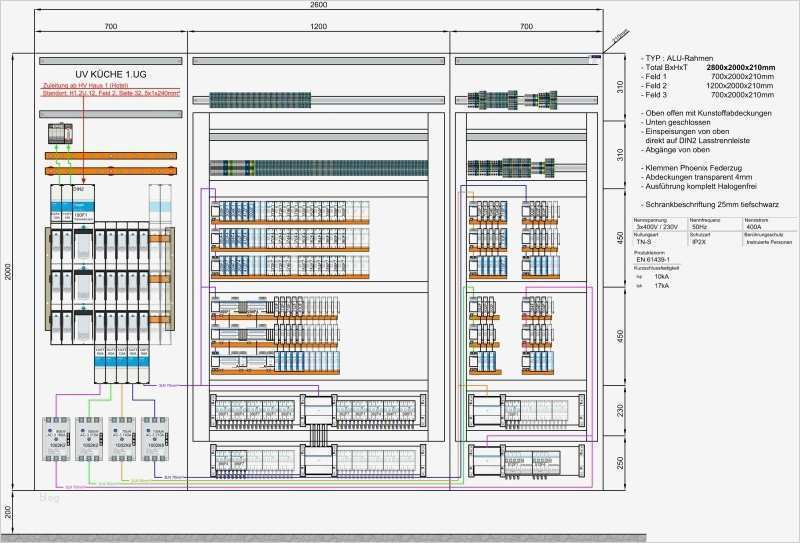The width and height of the screenshot is (800, 543).
Task: Select line 'direkt auf DIN2 Lasstrennleiste'
Action: [x=697, y=141]
